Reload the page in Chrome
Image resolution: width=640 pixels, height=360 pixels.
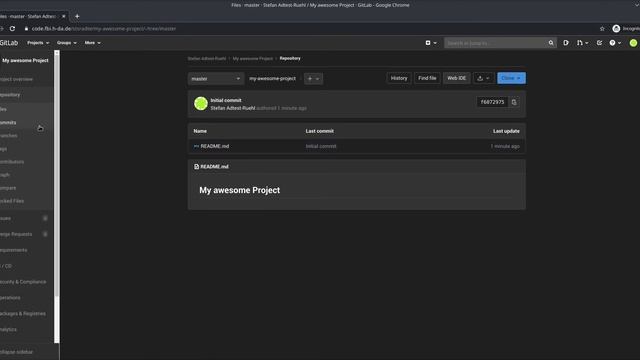(x=12, y=29)
